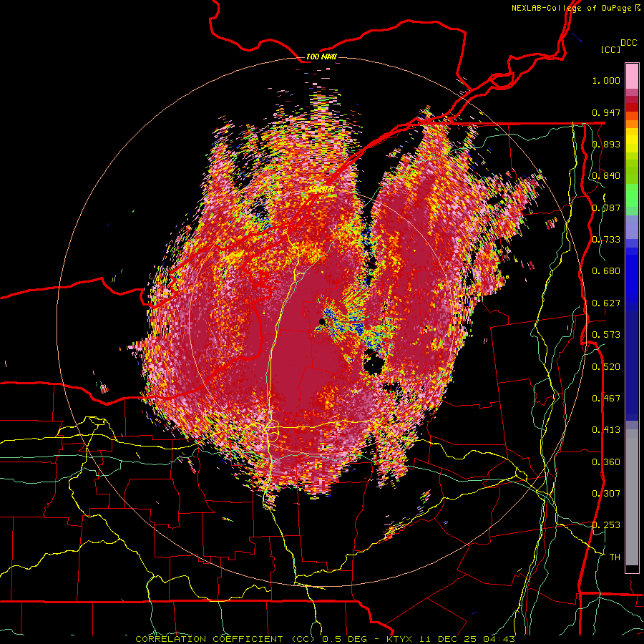644x644 pixels.
Task: Click the 0.520 scale value
Action: (x=606, y=367)
